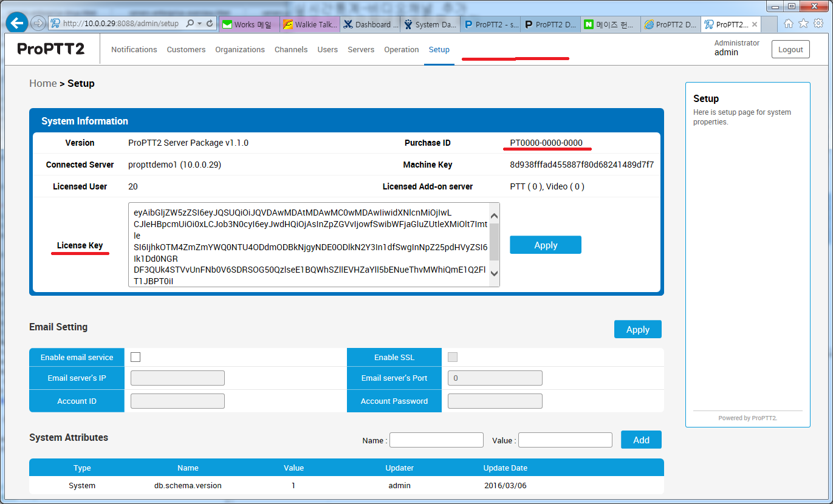
Task: Open the Channels menu item
Action: (x=291, y=50)
